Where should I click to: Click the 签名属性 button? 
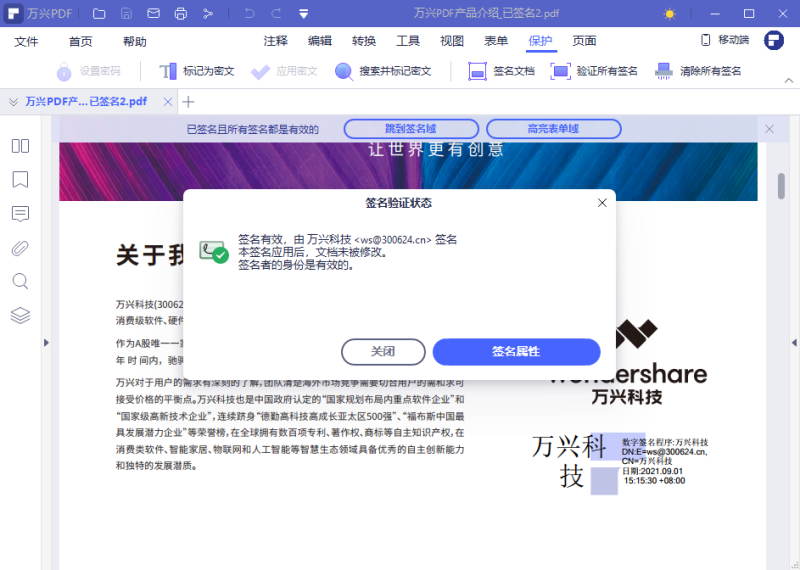click(x=516, y=352)
